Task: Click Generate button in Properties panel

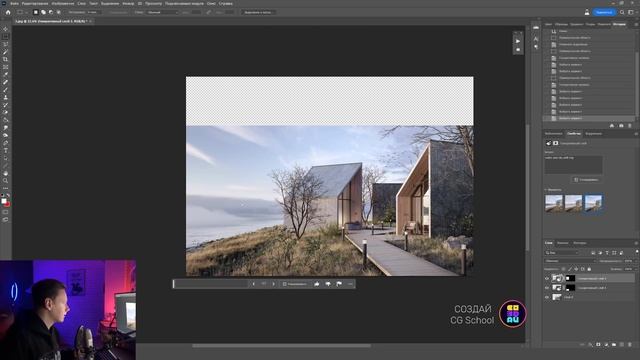Action: (586, 180)
